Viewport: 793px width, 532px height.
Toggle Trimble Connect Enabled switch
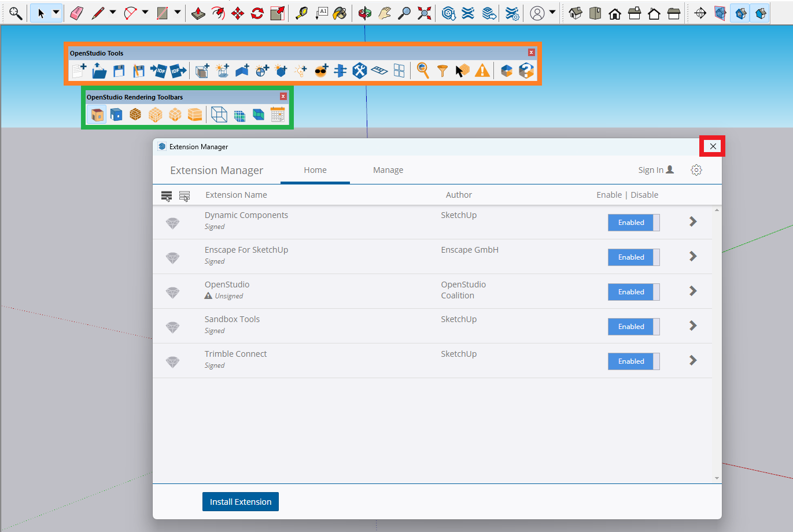pyautogui.click(x=633, y=361)
